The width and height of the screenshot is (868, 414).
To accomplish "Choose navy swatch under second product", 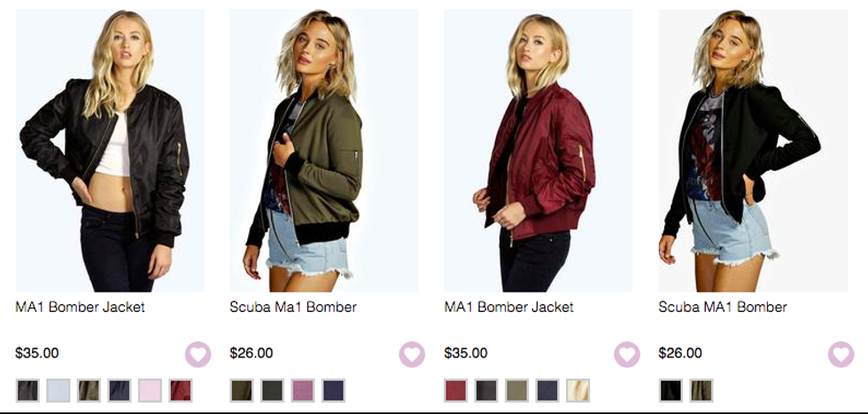I will [333, 391].
